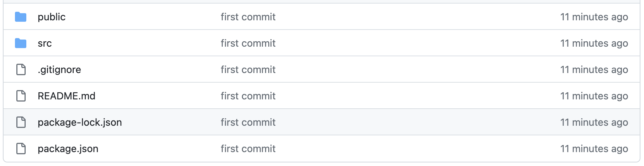Viewport: 644px width, 166px height.
Task: Click the src folder icon
Action: 21,43
